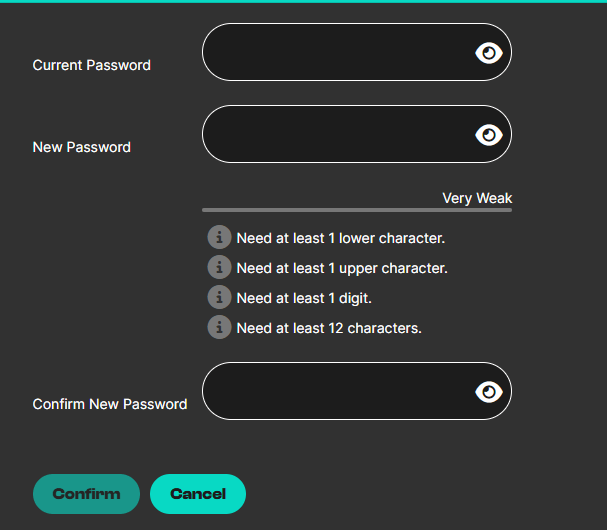607x530 pixels.
Task: Select the info icon beside the digit requirement
Action: [219, 298]
